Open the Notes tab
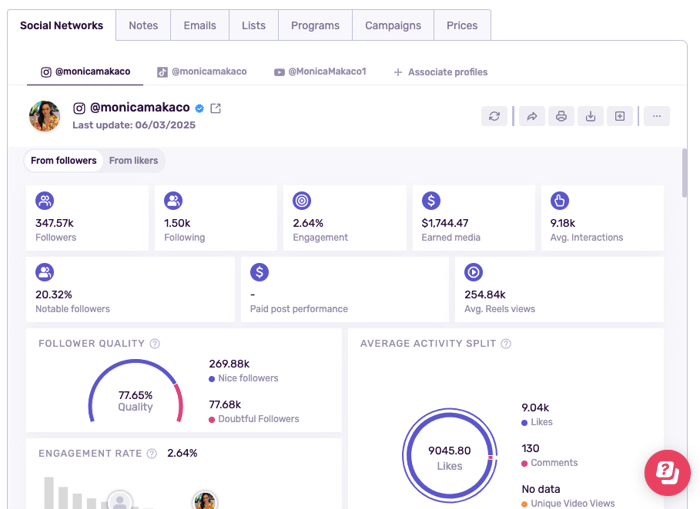 click(143, 25)
